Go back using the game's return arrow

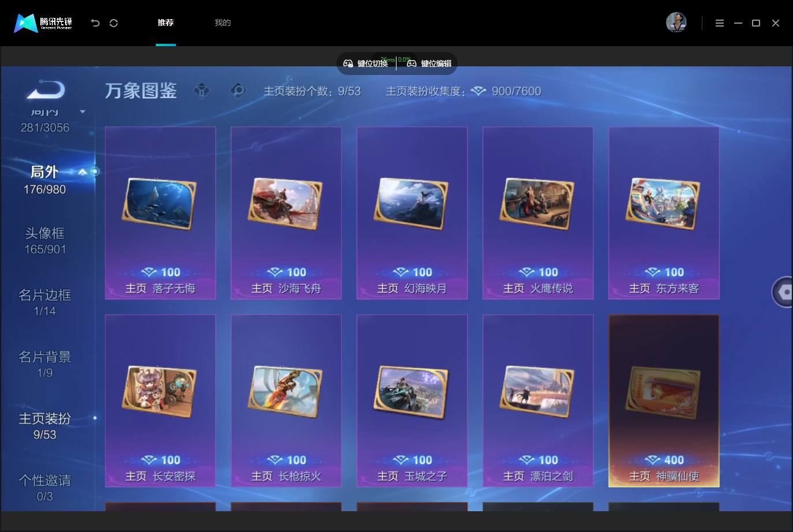pyautogui.click(x=46, y=90)
